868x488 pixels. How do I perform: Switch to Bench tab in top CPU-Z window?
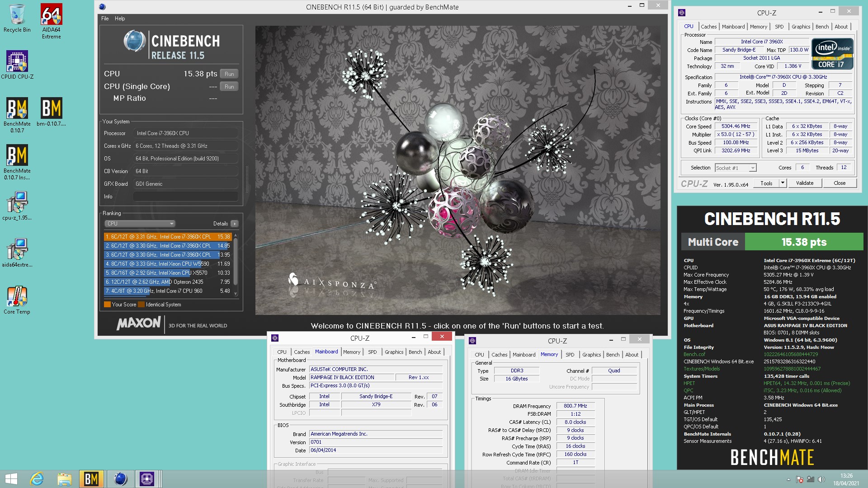pyautogui.click(x=822, y=27)
